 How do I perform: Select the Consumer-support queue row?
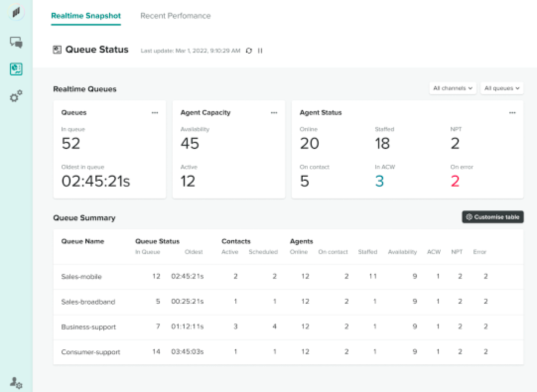pos(91,352)
